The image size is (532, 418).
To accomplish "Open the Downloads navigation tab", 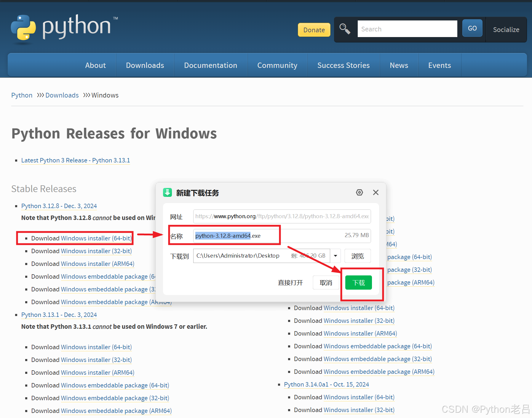I will [145, 65].
